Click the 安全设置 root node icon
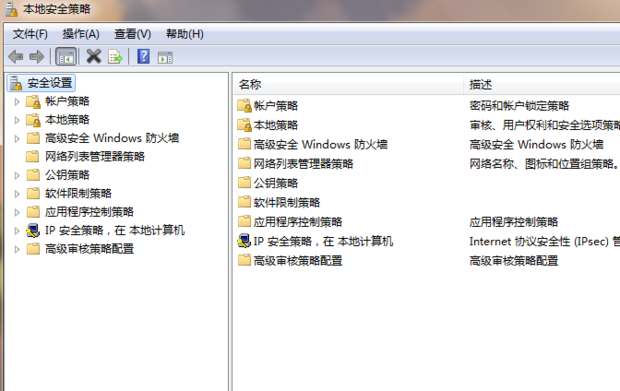This screenshot has width=620, height=391. 16,83
